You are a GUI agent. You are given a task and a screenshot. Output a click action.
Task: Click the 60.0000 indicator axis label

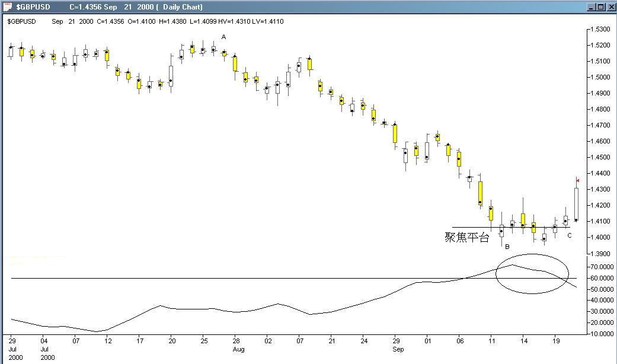click(601, 278)
